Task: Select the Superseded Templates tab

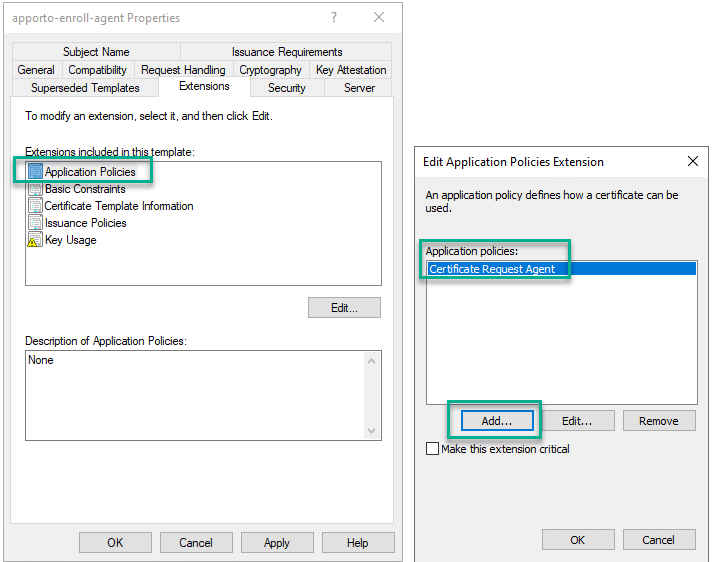Action: pos(85,88)
